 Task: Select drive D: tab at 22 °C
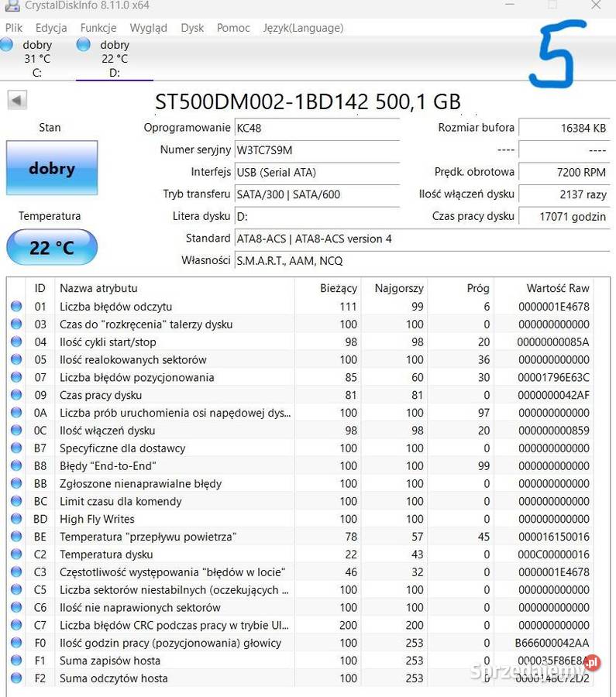point(115,58)
